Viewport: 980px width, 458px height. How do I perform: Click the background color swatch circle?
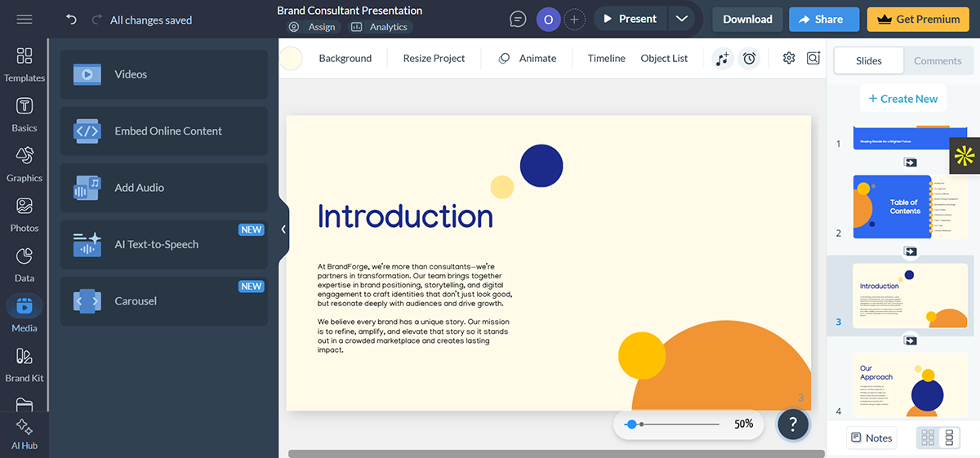click(x=292, y=59)
